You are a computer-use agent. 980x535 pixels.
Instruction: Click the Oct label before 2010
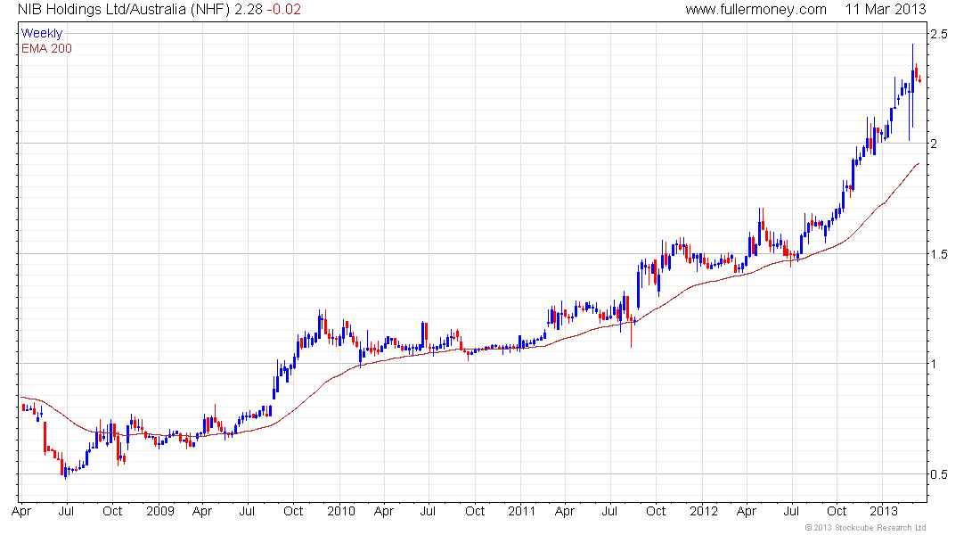pyautogui.click(x=293, y=511)
